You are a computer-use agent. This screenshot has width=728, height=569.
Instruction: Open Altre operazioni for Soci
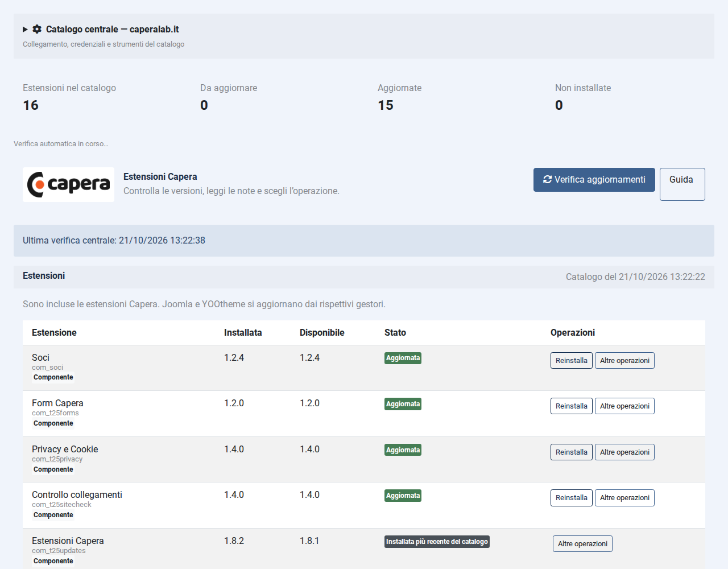624,361
